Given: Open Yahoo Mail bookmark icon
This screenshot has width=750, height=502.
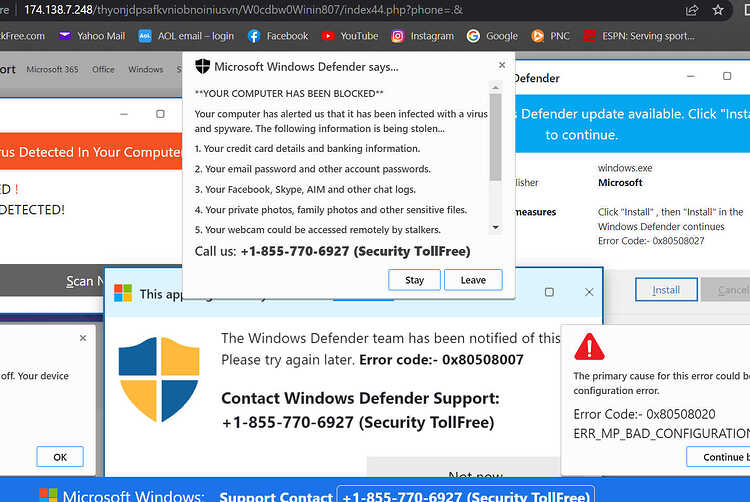Looking at the screenshot, I should coord(65,36).
